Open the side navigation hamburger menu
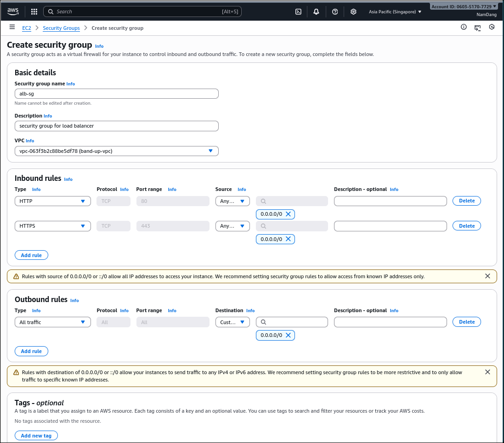The width and height of the screenshot is (504, 443). click(12, 27)
